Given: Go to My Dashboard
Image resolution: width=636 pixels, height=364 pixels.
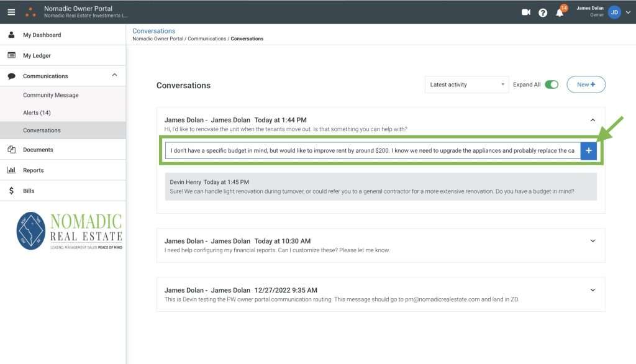Looking at the screenshot, I should (x=42, y=35).
